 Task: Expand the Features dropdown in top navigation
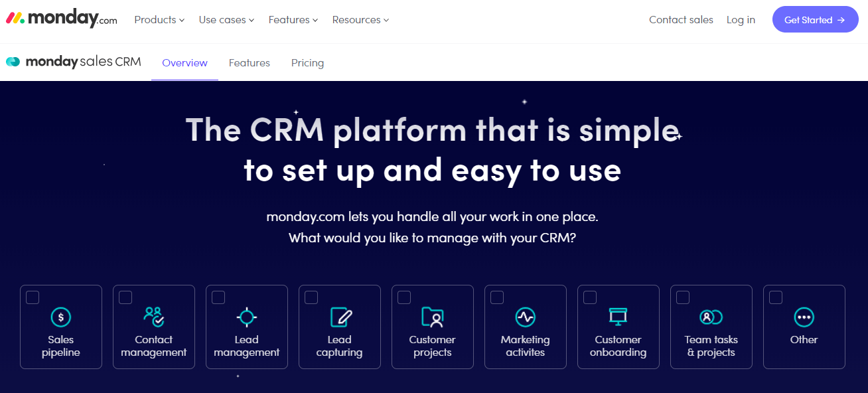pos(293,20)
